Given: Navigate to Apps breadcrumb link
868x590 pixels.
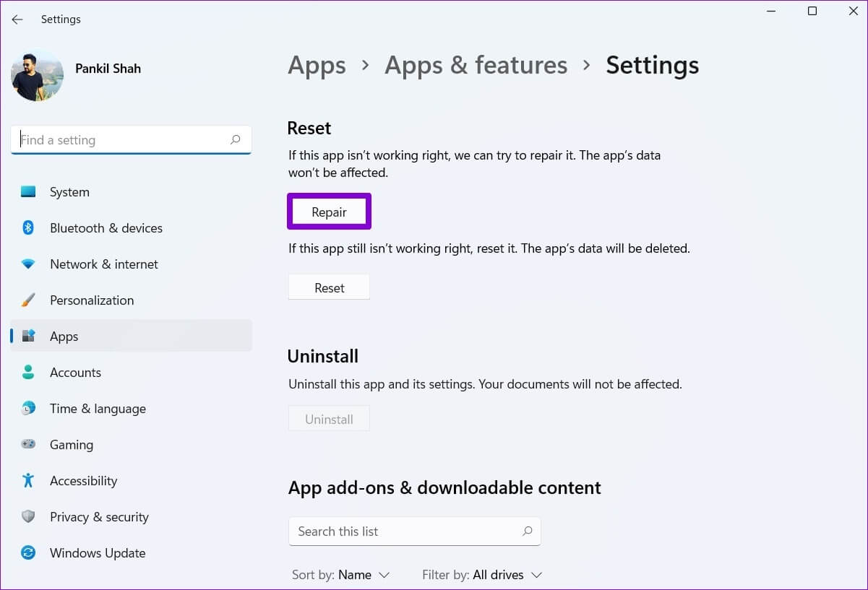Looking at the screenshot, I should [317, 66].
